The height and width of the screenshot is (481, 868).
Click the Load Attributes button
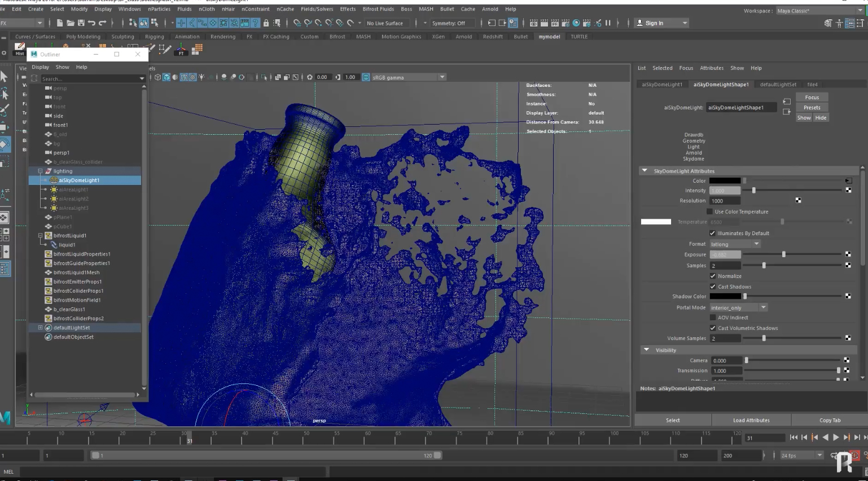(x=751, y=420)
